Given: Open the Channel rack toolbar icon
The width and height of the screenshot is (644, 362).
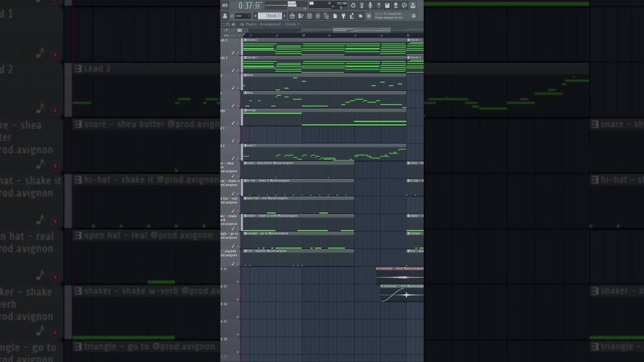Looking at the screenshot, I should point(309,16).
